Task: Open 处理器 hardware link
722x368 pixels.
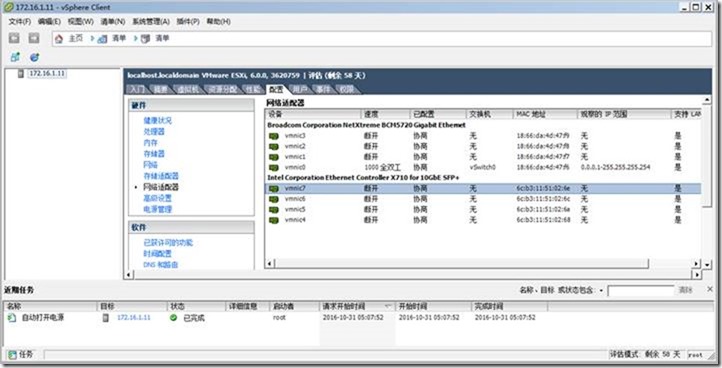Action: click(154, 132)
